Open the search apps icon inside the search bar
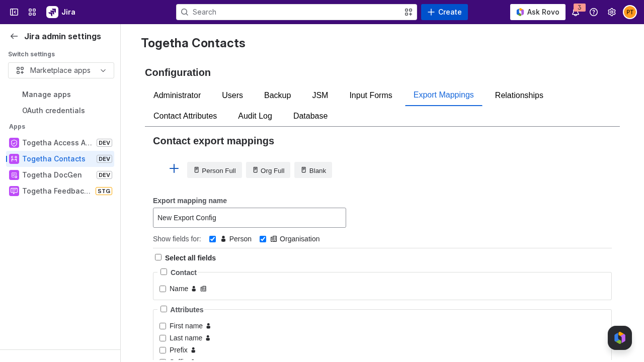This screenshot has height=362, width=644. (x=409, y=12)
